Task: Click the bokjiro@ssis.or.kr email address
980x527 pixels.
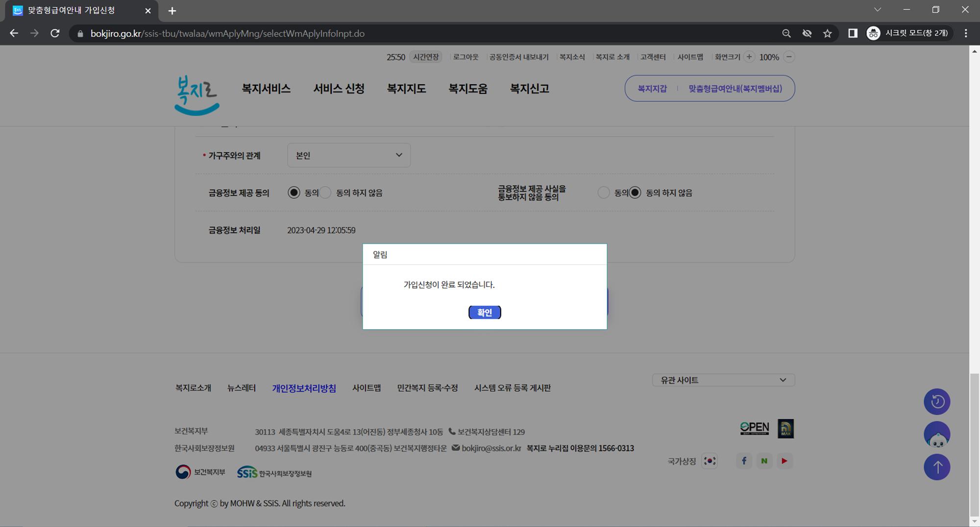Action: 491,448
